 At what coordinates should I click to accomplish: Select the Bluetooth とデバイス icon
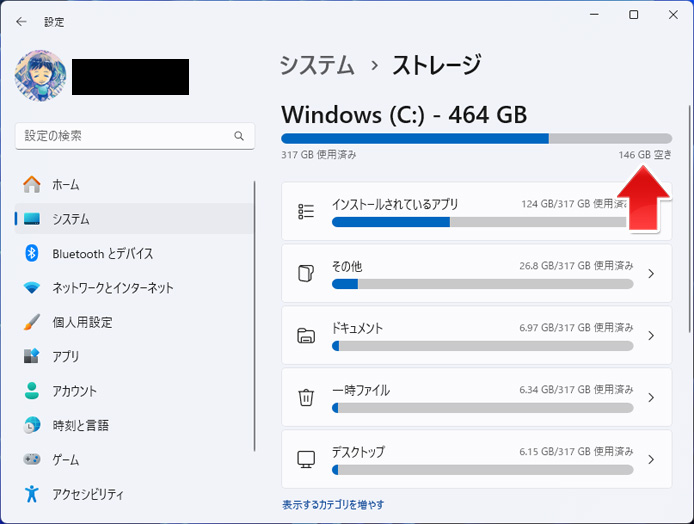(x=31, y=253)
